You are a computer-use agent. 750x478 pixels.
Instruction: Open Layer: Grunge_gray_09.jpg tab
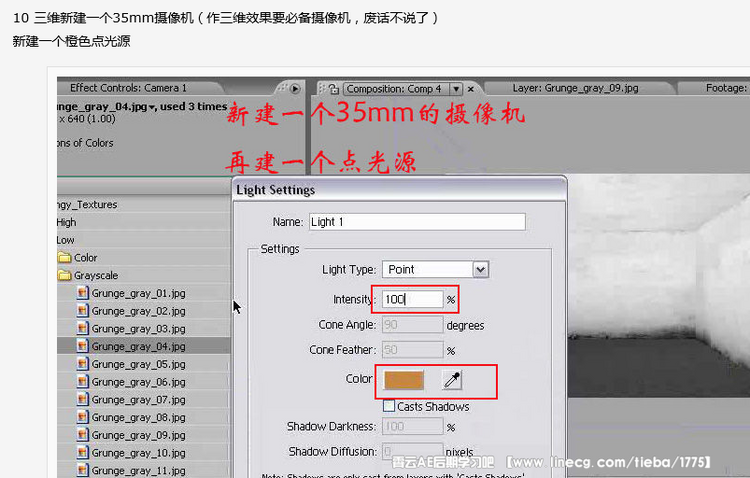pyautogui.click(x=575, y=88)
